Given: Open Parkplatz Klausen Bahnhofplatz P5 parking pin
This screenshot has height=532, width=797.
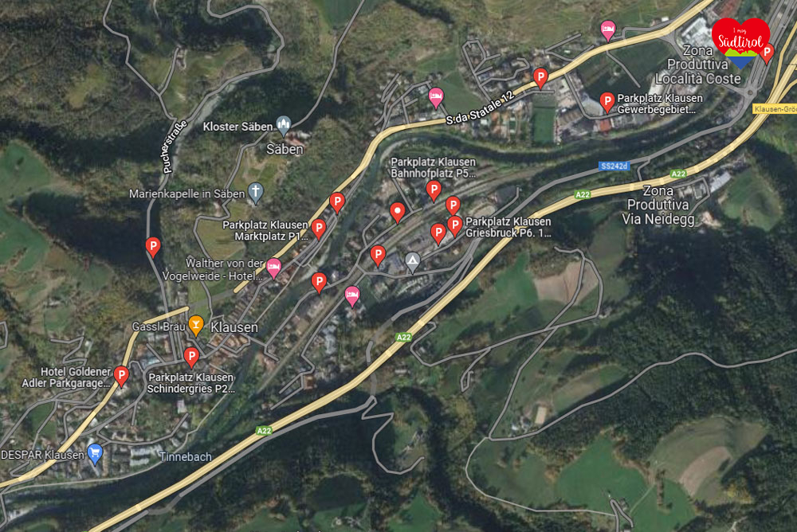Looking at the screenshot, I should pyautogui.click(x=433, y=190).
